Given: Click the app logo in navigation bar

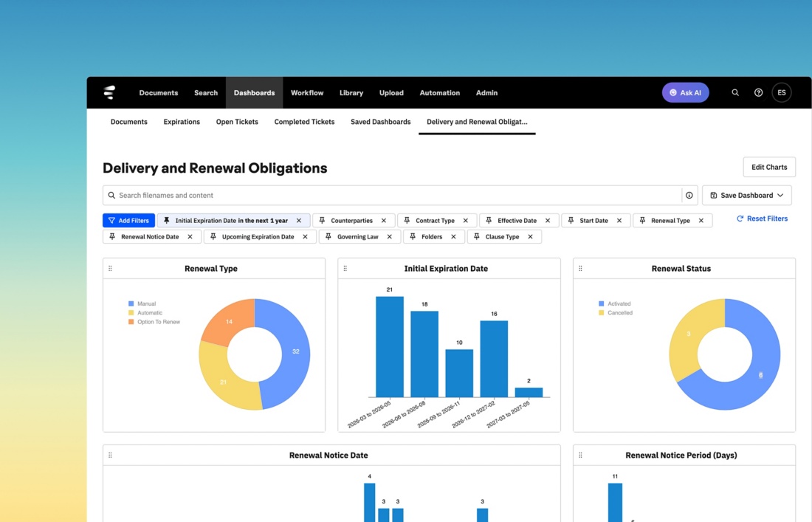Looking at the screenshot, I should coord(109,93).
